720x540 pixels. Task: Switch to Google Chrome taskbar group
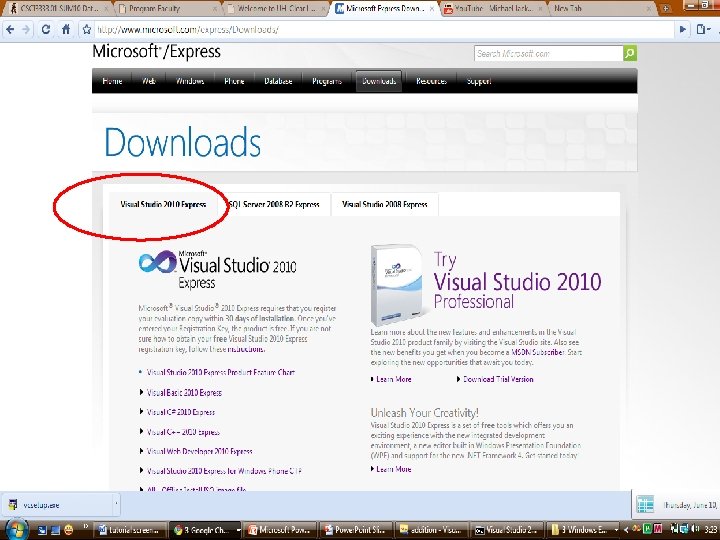pos(205,529)
